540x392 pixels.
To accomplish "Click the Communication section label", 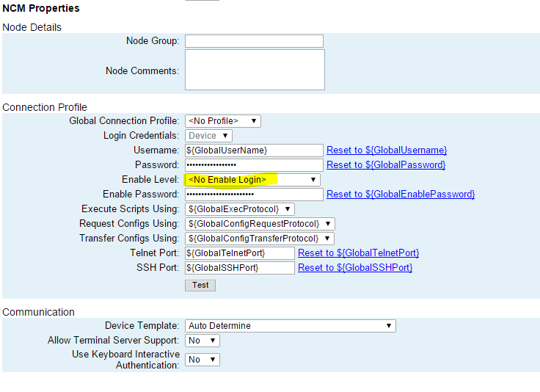I will pyautogui.click(x=38, y=312).
